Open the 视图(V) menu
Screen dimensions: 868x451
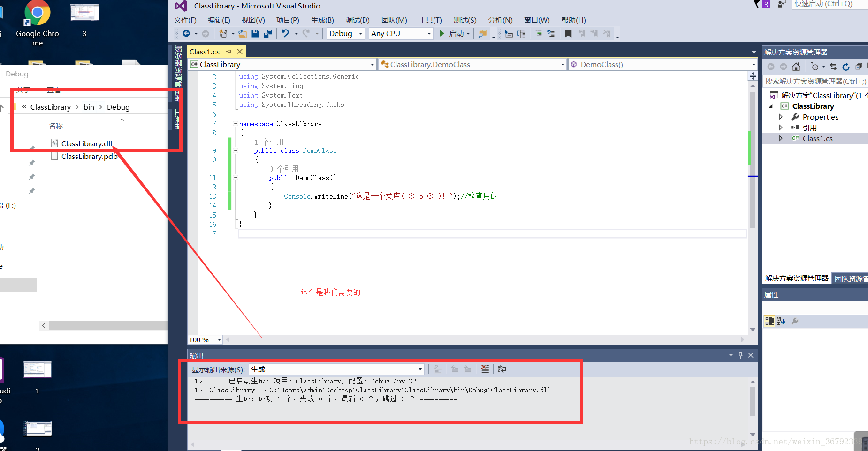tap(253, 20)
